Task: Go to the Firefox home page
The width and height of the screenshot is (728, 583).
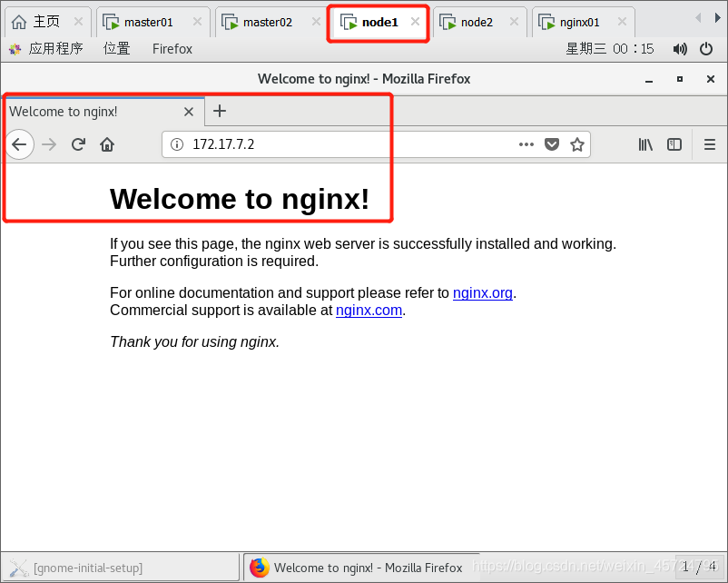Action: (107, 144)
